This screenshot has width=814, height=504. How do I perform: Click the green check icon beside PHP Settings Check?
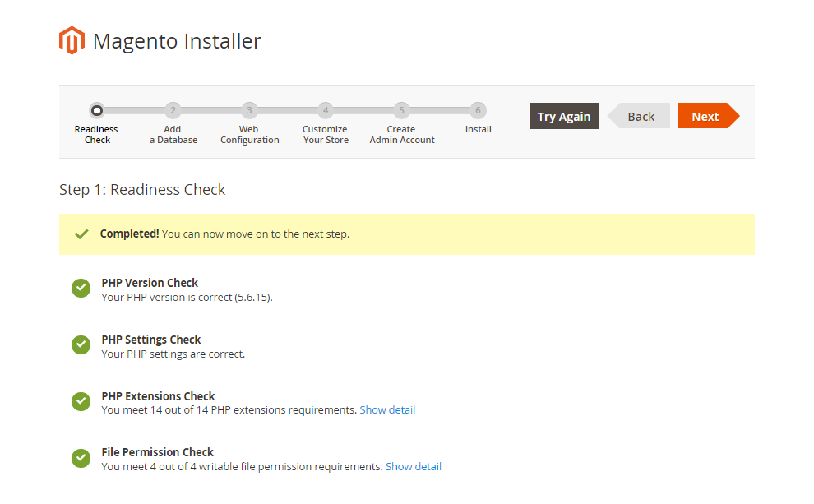[81, 344]
